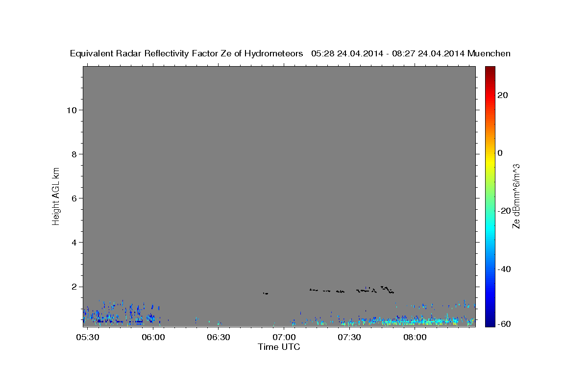Click the 05:30 time tick label
Viewport: 588px width, 392px height.
[89, 338]
